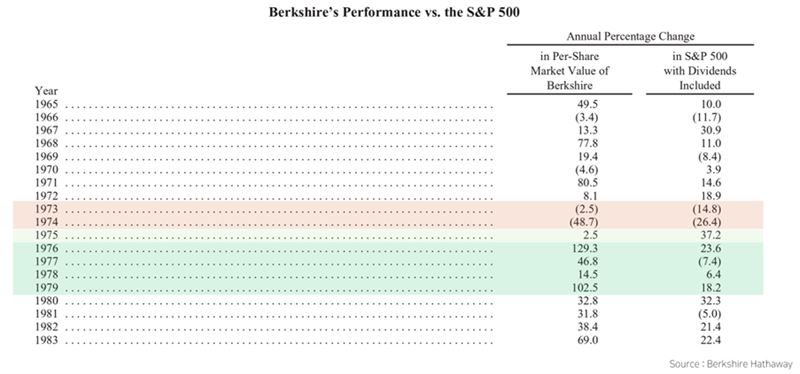Click the S&P 500 with Dividends Included header
The image size is (800, 374).
[699, 70]
